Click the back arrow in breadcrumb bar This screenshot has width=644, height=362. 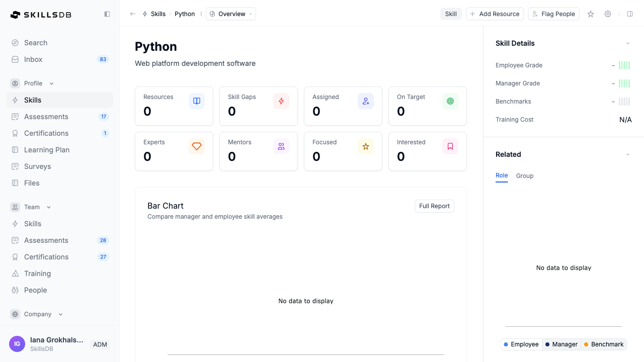click(x=133, y=14)
